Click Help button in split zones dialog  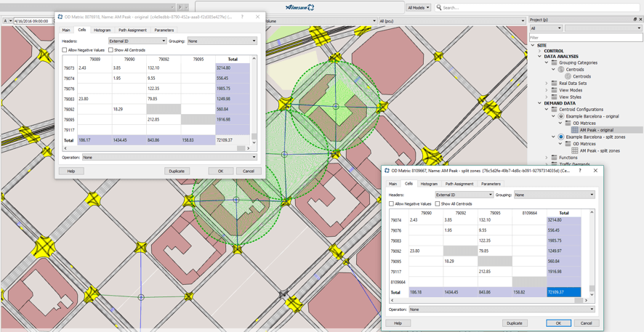coord(397,323)
